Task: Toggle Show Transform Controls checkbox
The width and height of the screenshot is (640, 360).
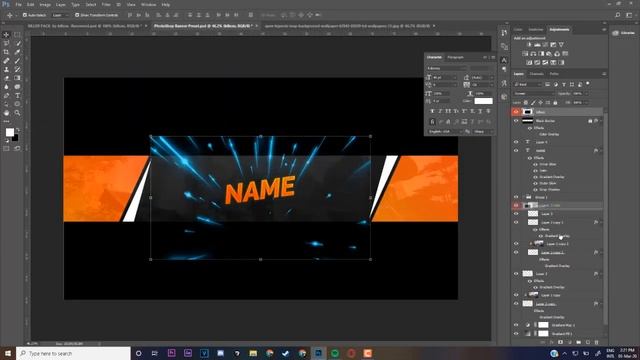Action: coord(77,15)
